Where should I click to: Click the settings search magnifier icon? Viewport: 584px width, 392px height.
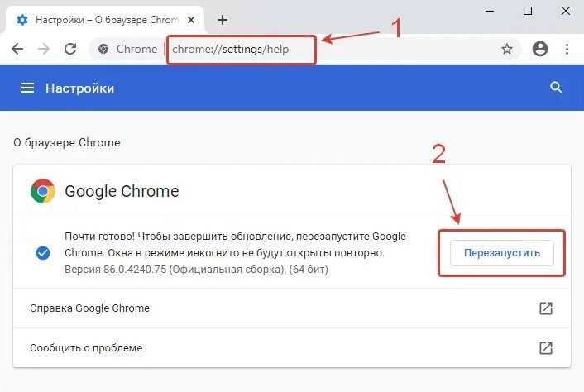tap(556, 88)
